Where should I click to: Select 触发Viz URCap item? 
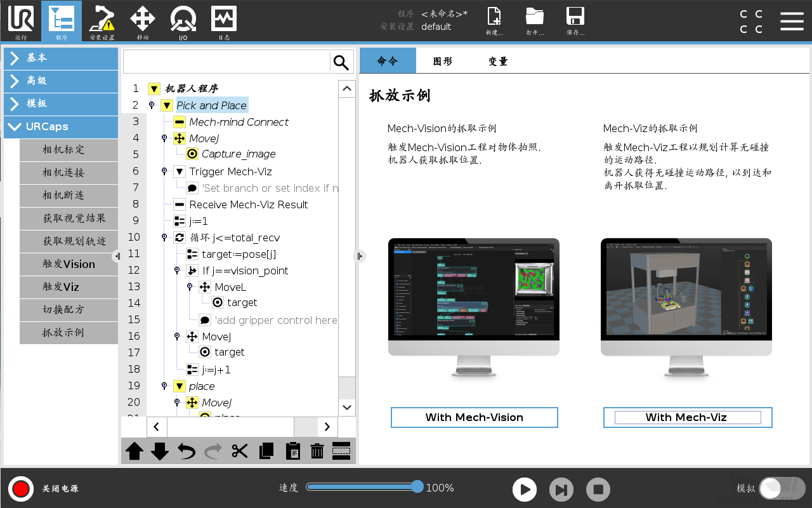click(x=69, y=287)
